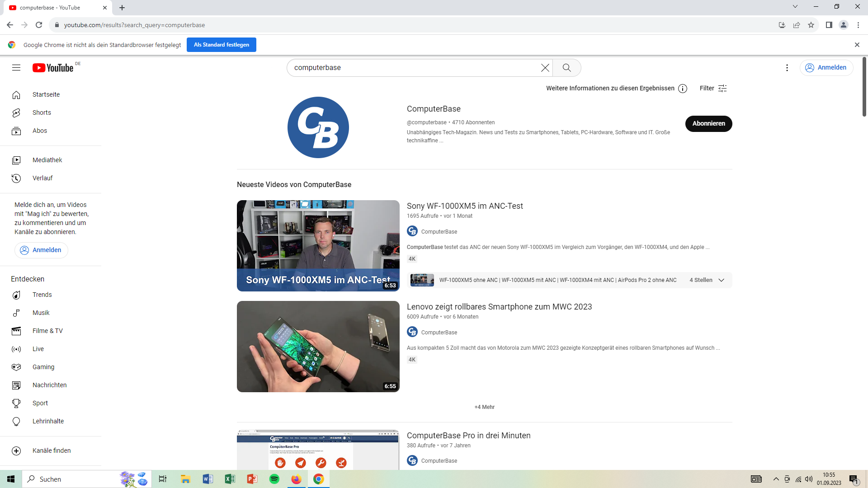Open Spotify from the taskbar

tap(274, 479)
